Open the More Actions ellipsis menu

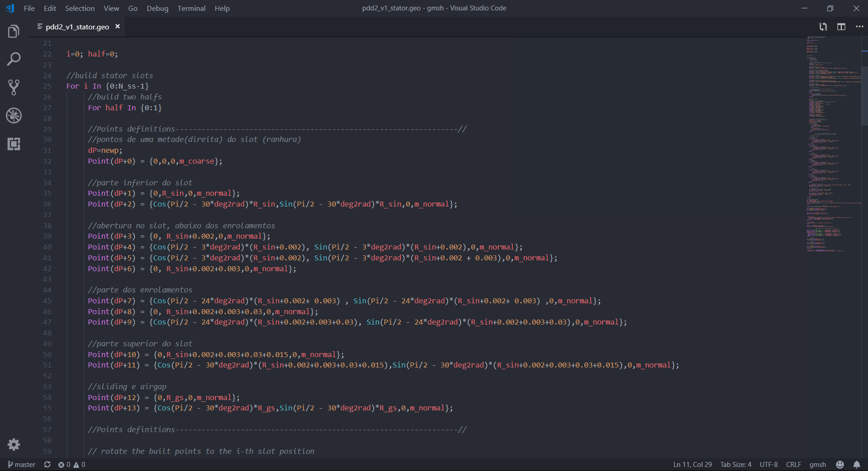click(x=859, y=27)
